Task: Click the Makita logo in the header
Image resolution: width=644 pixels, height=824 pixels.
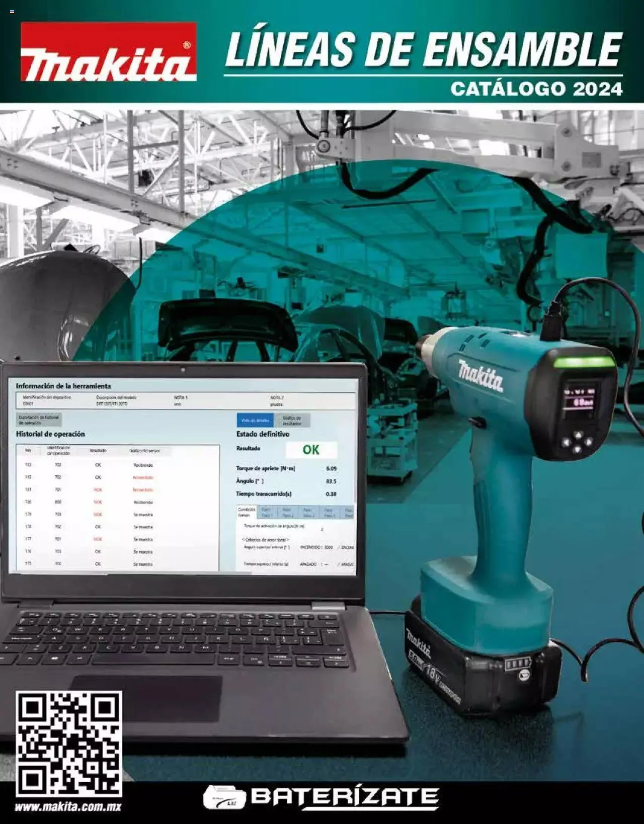Action: tap(108, 52)
